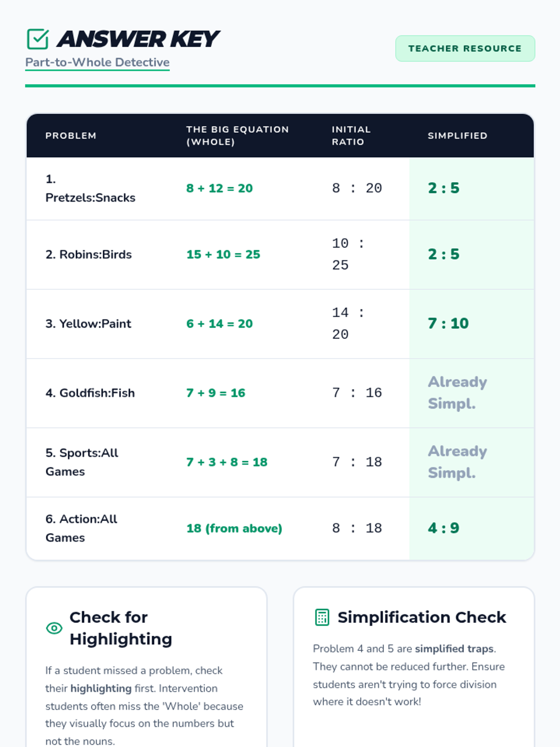Click the checkmark icon beside Answer Key
Viewport: 560px width, 747px height.
point(38,39)
